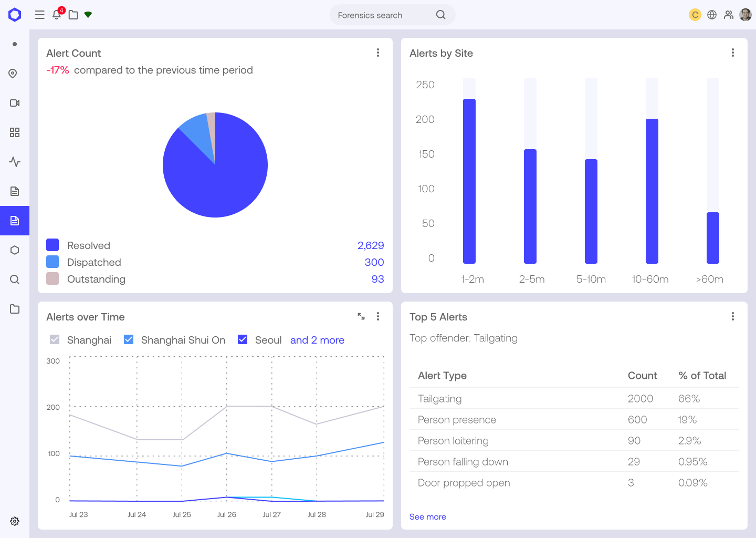Open the activity pulse sidebar icon
This screenshot has width=756, height=538.
(x=15, y=162)
